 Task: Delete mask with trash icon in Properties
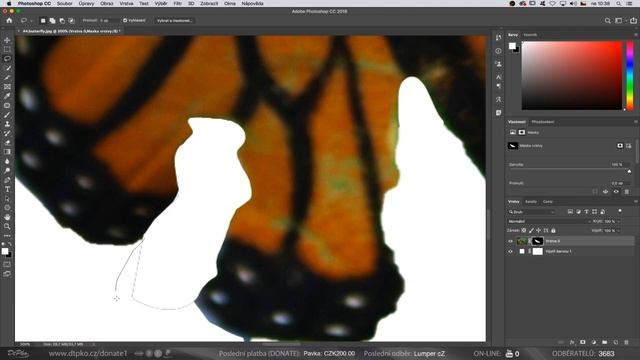(x=627, y=191)
